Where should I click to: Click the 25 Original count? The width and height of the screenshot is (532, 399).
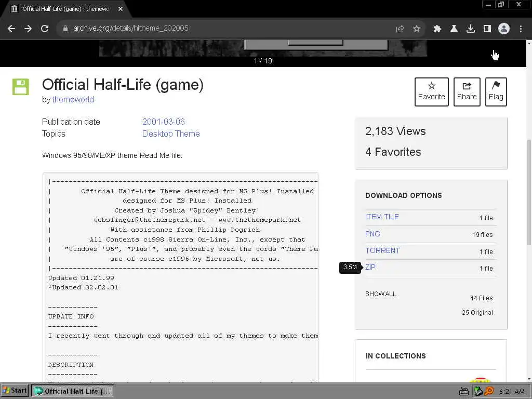coord(477,312)
